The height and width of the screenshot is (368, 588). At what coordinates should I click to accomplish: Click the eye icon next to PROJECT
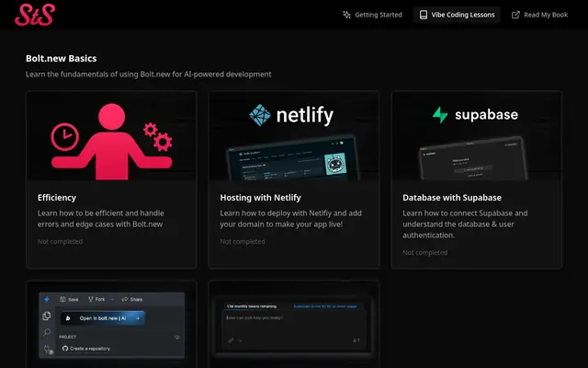point(177,338)
